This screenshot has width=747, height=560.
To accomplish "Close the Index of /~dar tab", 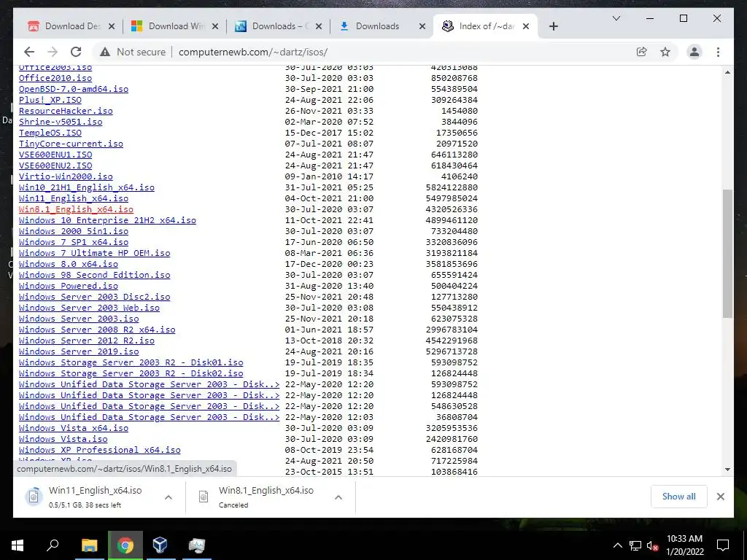I will coord(526,26).
